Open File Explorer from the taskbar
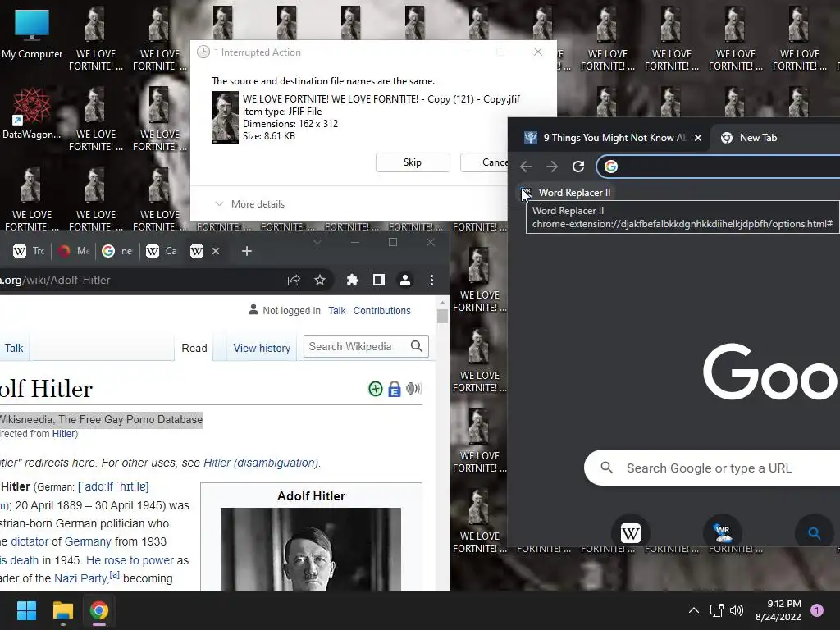The width and height of the screenshot is (840, 630). coord(62,610)
